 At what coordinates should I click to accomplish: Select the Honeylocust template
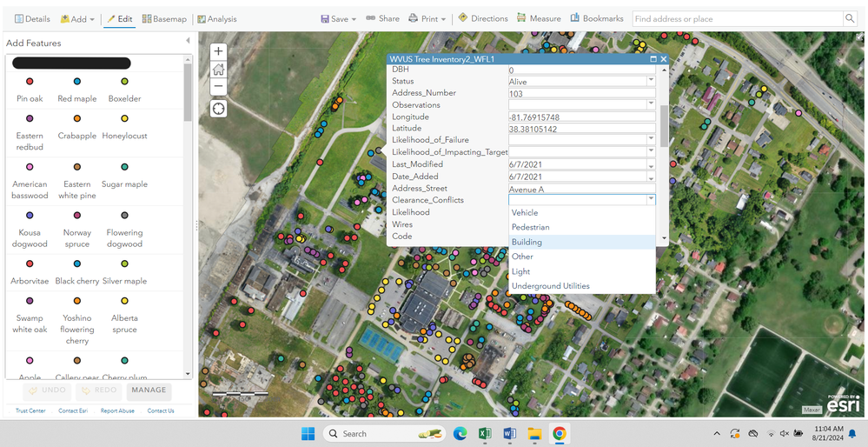click(x=124, y=127)
